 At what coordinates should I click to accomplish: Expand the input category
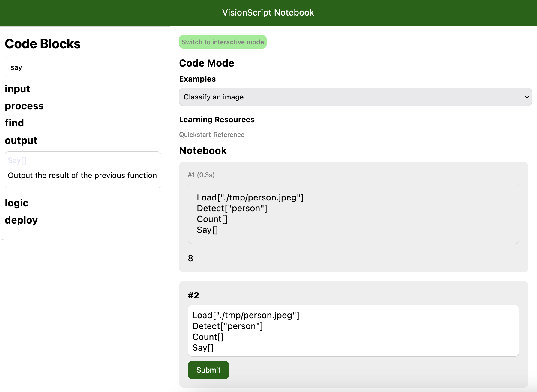click(17, 89)
